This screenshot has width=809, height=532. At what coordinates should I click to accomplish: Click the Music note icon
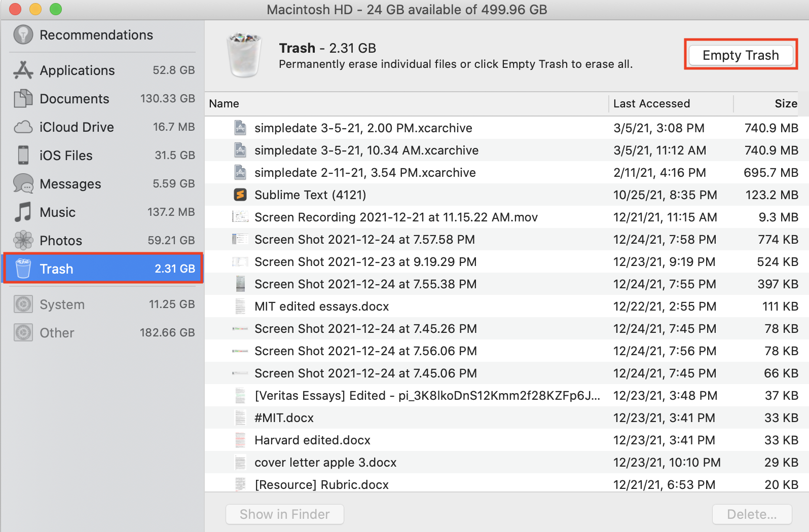pos(23,212)
